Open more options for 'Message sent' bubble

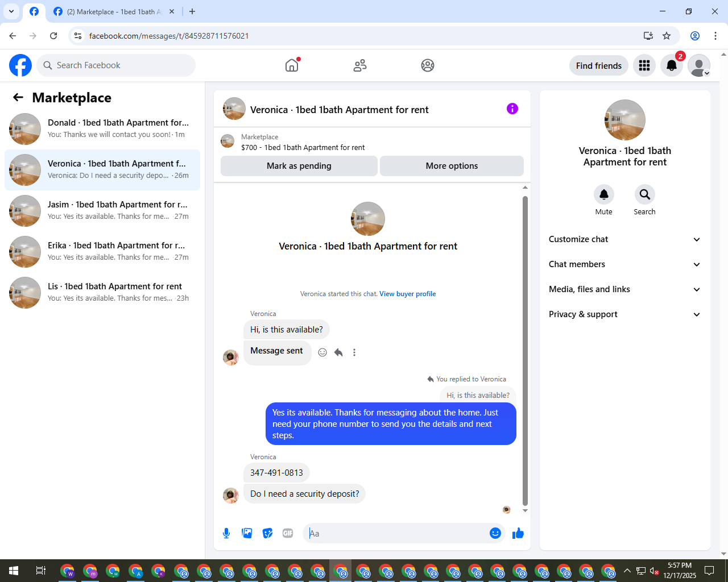[x=354, y=352]
